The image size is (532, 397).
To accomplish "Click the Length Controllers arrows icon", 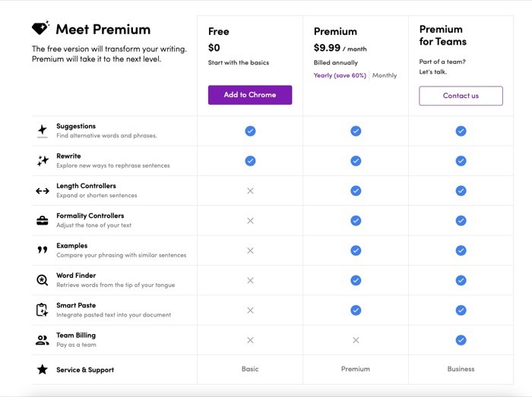I will click(43, 191).
